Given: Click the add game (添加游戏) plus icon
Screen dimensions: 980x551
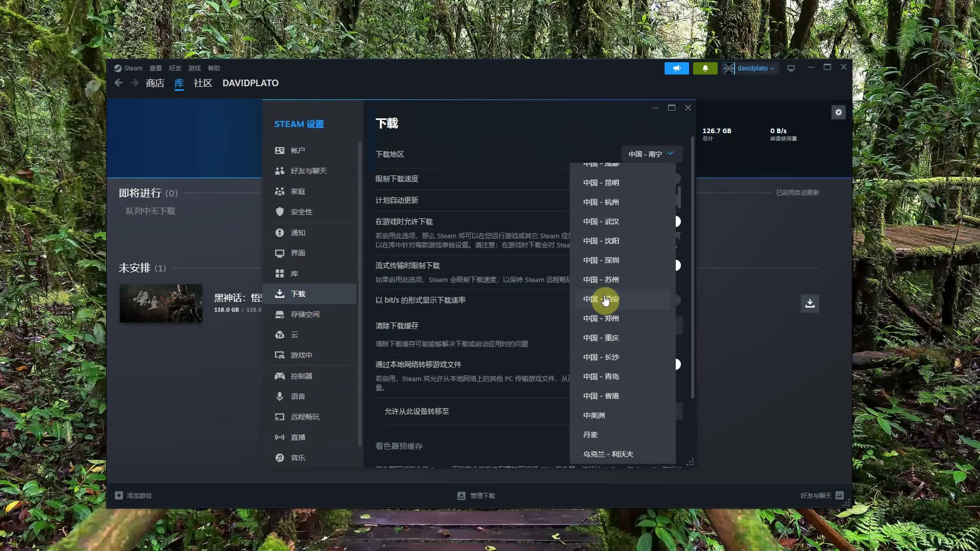Looking at the screenshot, I should [x=119, y=495].
